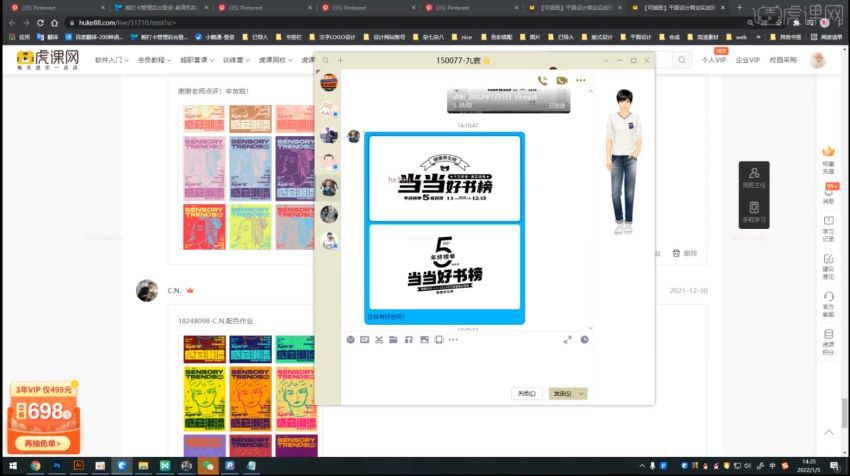Open the 企业VIP link
Viewport: 850px width, 476px height.
(748, 60)
